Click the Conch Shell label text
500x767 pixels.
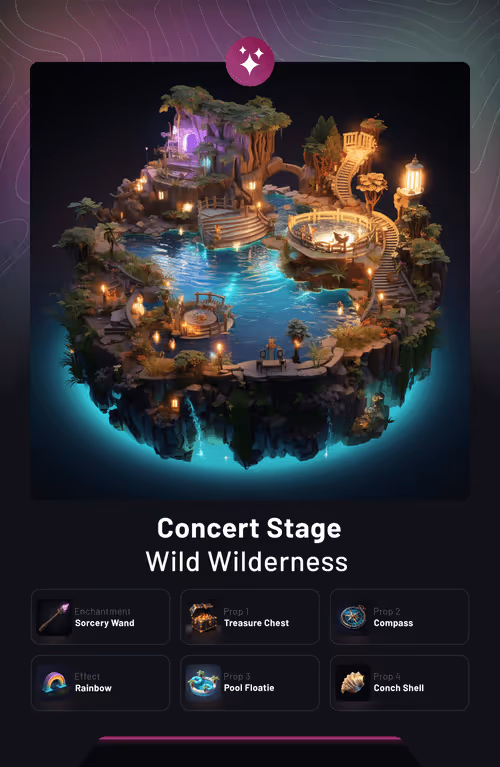399,688
